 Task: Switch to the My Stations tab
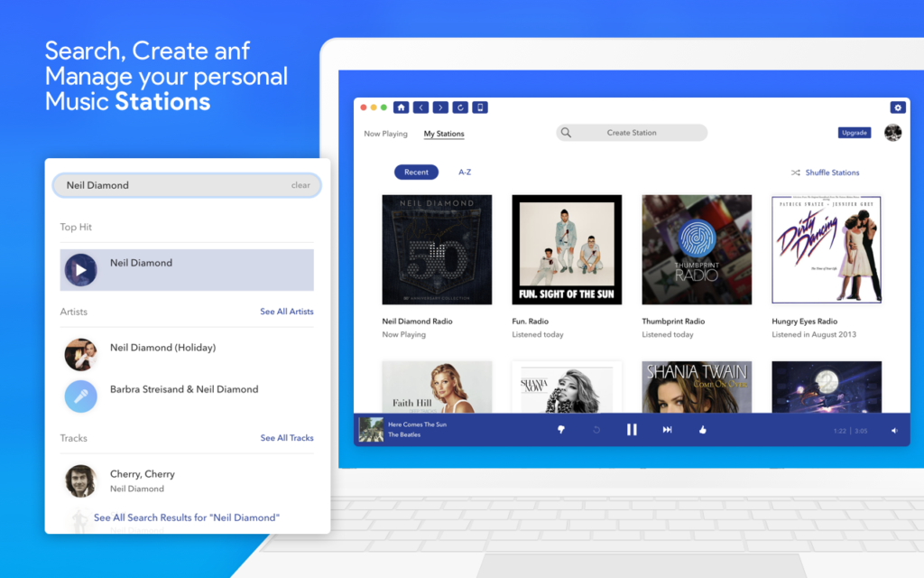coord(444,134)
